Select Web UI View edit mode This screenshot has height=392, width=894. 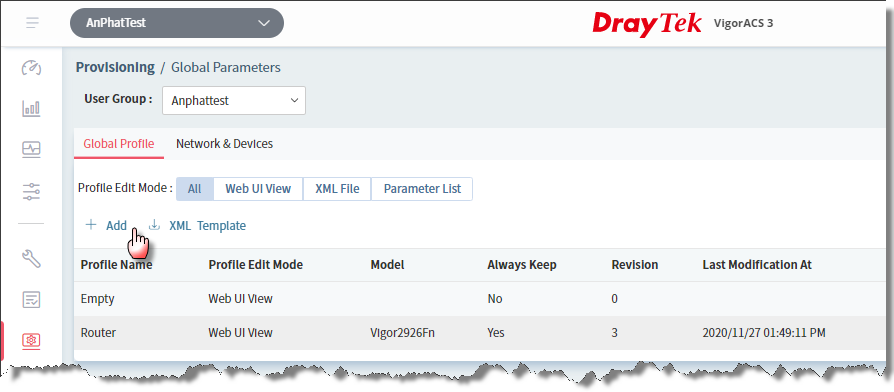(x=258, y=189)
